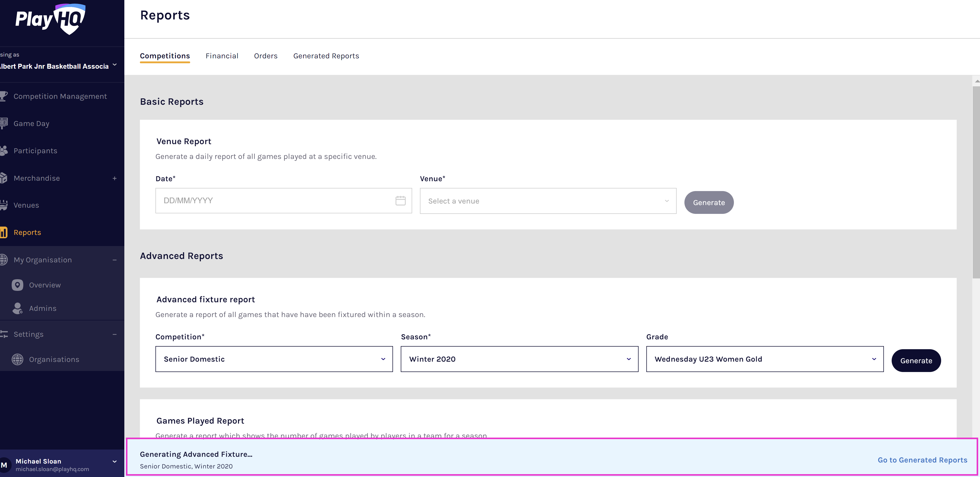Click the Admins person icon

click(18, 308)
